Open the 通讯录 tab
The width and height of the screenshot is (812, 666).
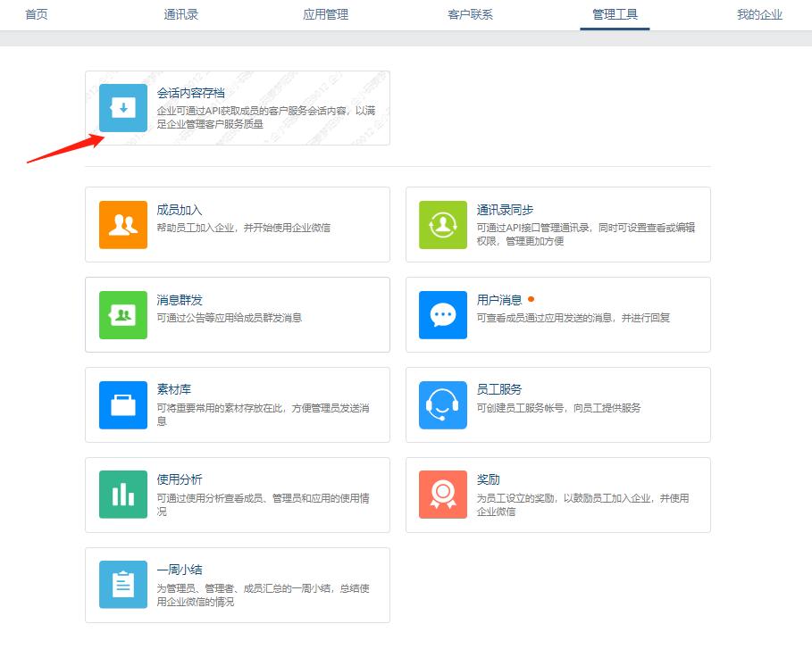[180, 14]
